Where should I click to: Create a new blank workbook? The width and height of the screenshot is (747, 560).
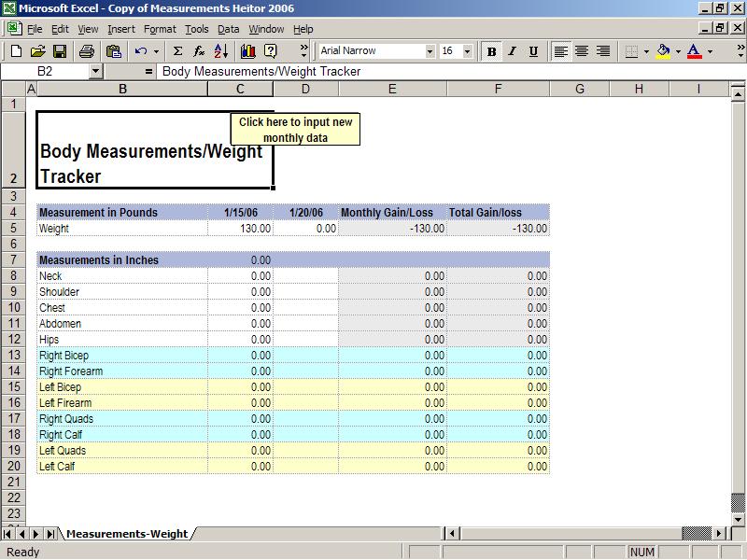tap(15, 51)
